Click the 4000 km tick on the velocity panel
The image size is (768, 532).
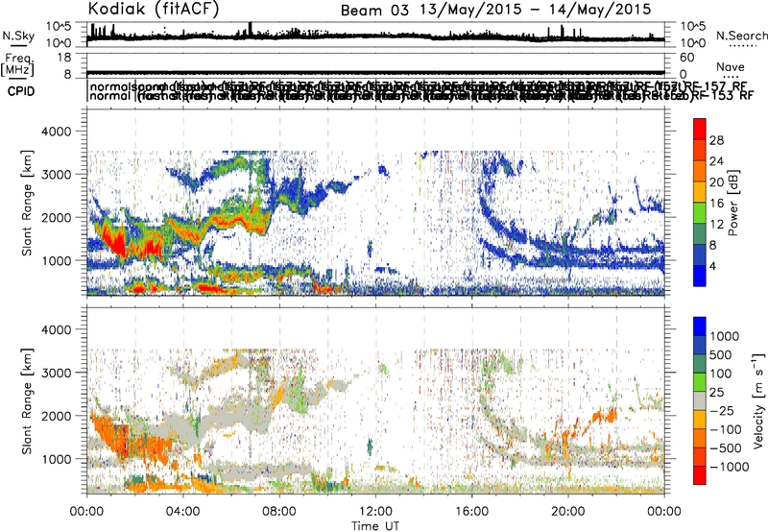59,329
